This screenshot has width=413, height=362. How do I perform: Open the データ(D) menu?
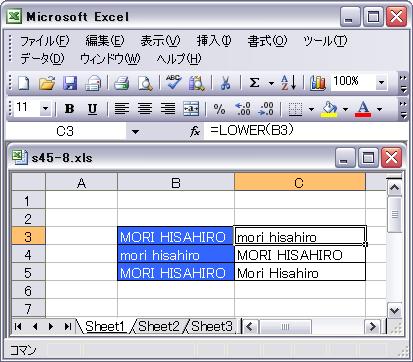(42, 59)
